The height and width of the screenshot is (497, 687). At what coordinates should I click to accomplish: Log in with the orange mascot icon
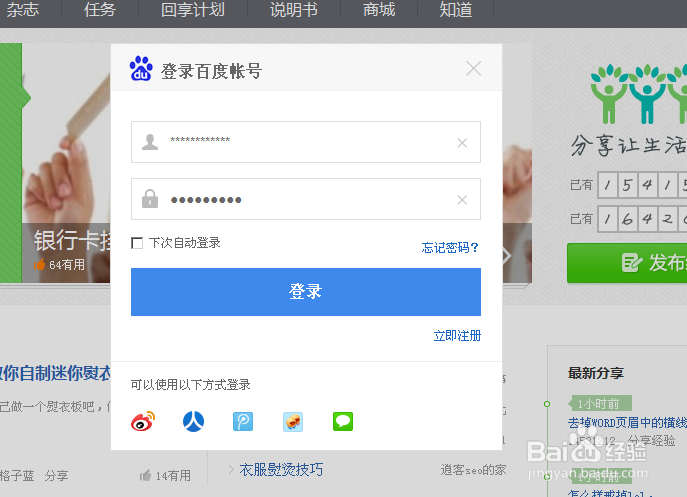pyautogui.click(x=293, y=422)
